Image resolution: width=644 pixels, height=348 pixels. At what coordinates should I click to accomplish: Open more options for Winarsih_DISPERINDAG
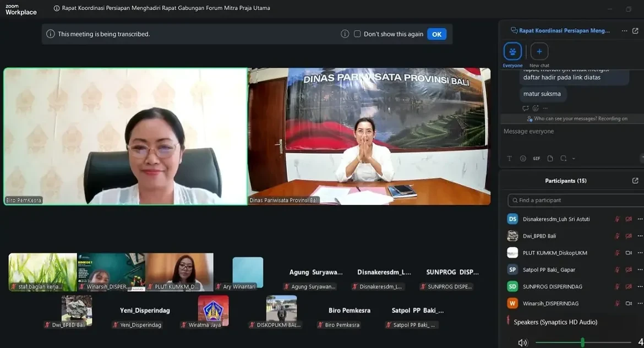click(640, 303)
